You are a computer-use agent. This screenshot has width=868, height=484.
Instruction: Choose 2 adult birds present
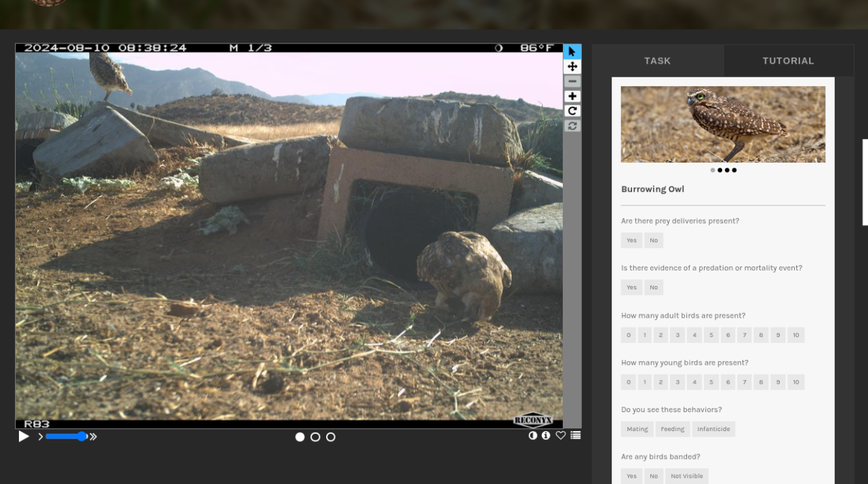tap(661, 335)
